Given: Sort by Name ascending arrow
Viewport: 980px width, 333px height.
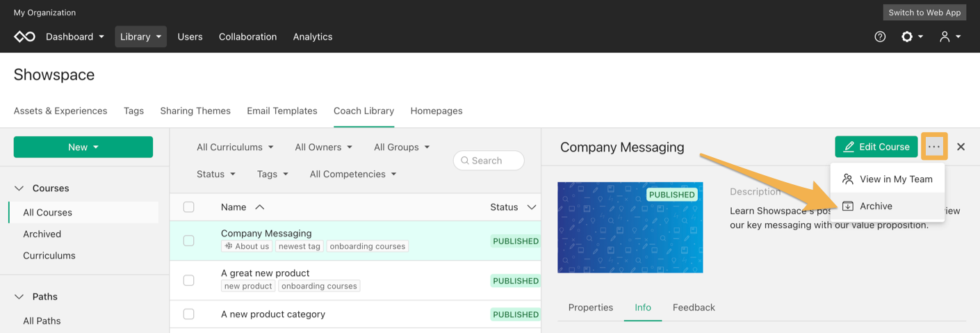Looking at the screenshot, I should [x=260, y=207].
